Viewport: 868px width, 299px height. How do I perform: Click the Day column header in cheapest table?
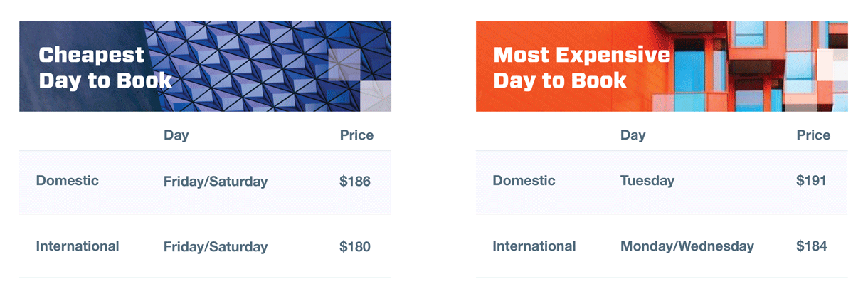176,135
